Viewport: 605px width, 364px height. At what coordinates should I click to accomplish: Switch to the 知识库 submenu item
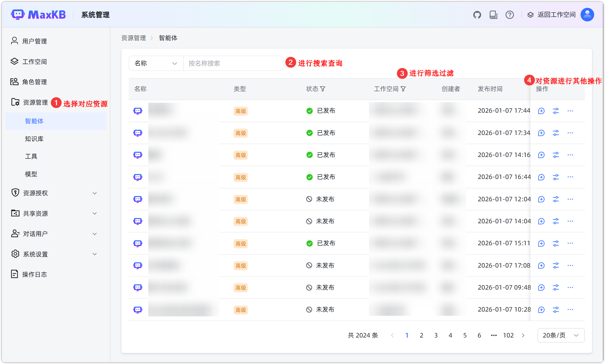(33, 139)
